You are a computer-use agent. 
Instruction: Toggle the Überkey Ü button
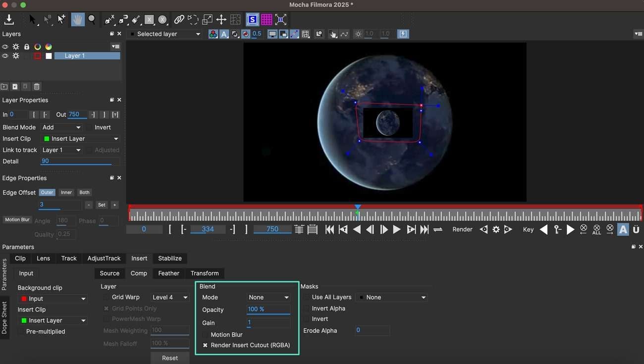(636, 229)
